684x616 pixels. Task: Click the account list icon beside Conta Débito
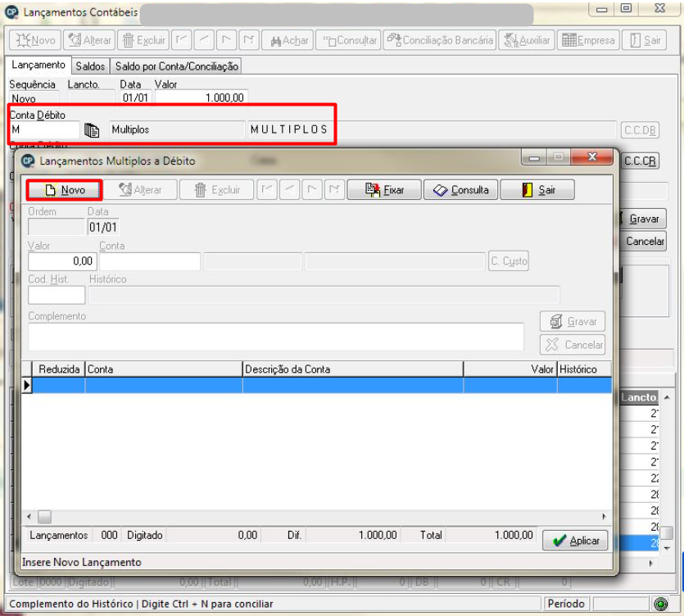(x=92, y=130)
